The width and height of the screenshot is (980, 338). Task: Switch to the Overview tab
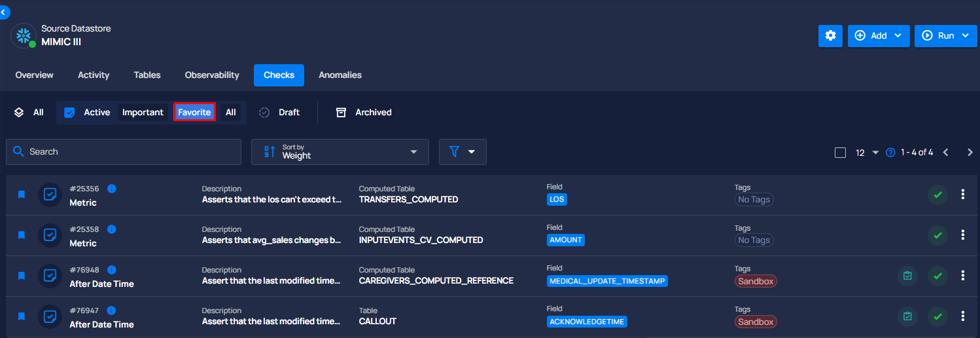tap(35, 75)
